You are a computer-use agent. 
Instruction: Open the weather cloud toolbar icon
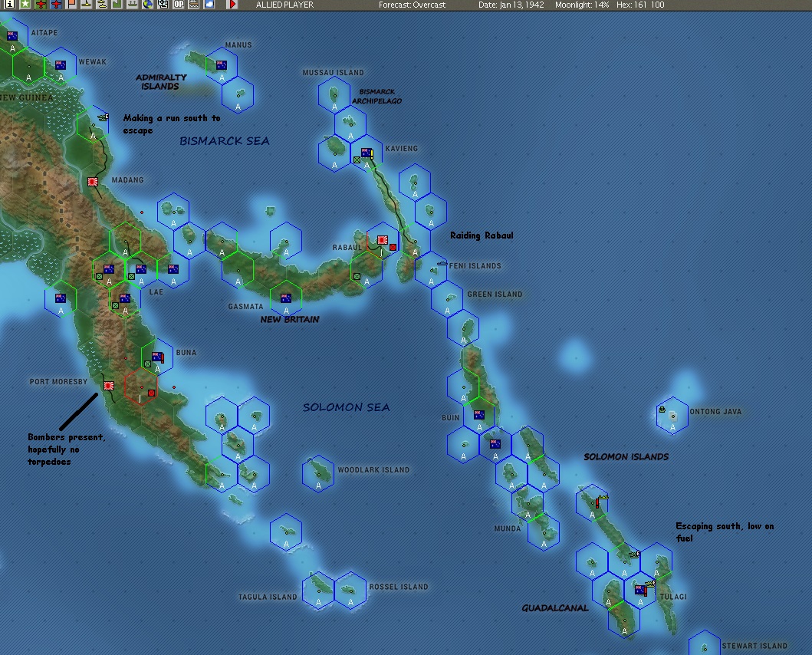(x=209, y=4)
